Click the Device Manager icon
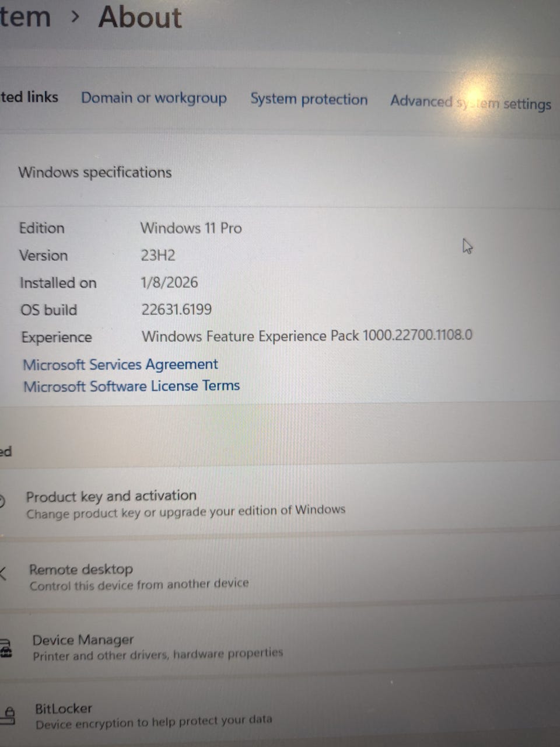Viewport: 560px width, 747px height. 5,648
